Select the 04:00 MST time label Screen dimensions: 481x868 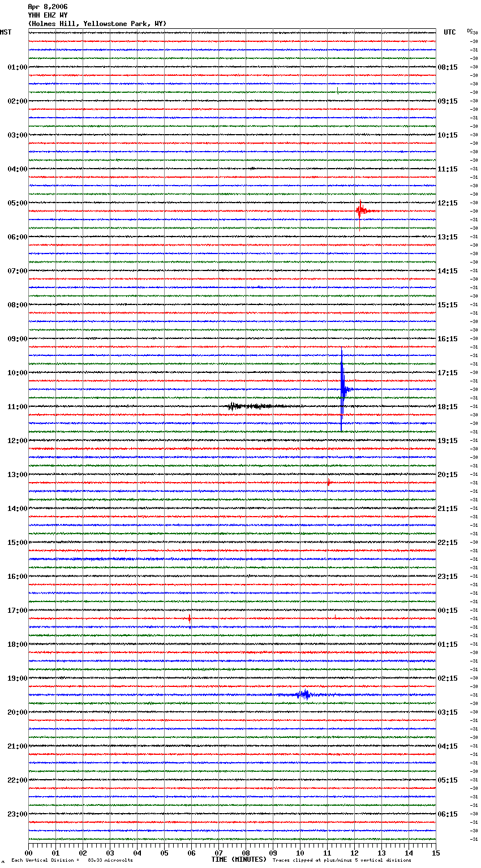click(17, 169)
